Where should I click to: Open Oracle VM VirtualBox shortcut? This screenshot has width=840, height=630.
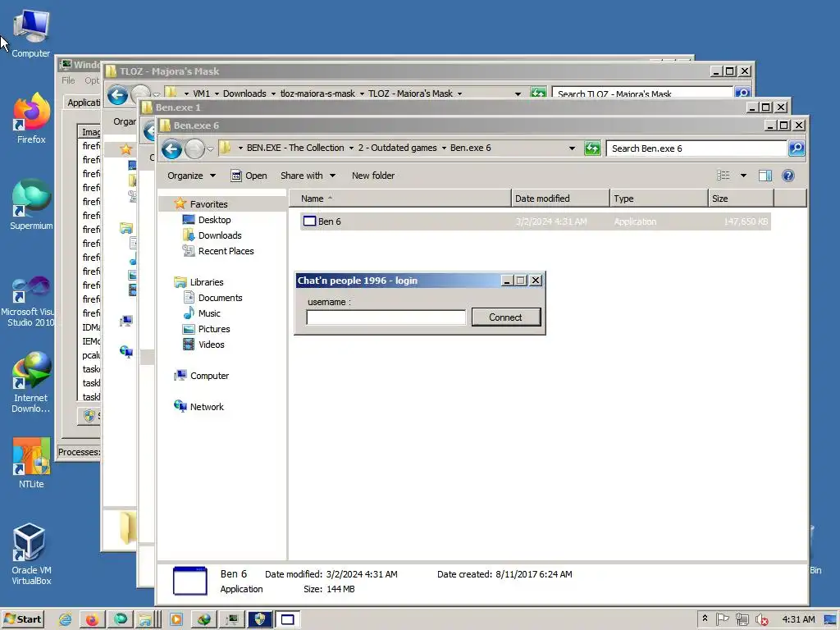click(x=31, y=555)
